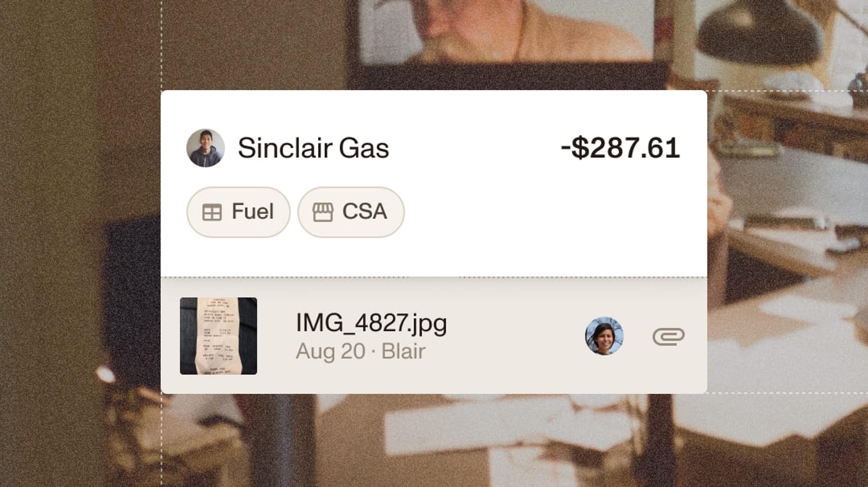Click the storefront icon in the CSA chip
Image resolution: width=868 pixels, height=487 pixels.
coord(323,212)
